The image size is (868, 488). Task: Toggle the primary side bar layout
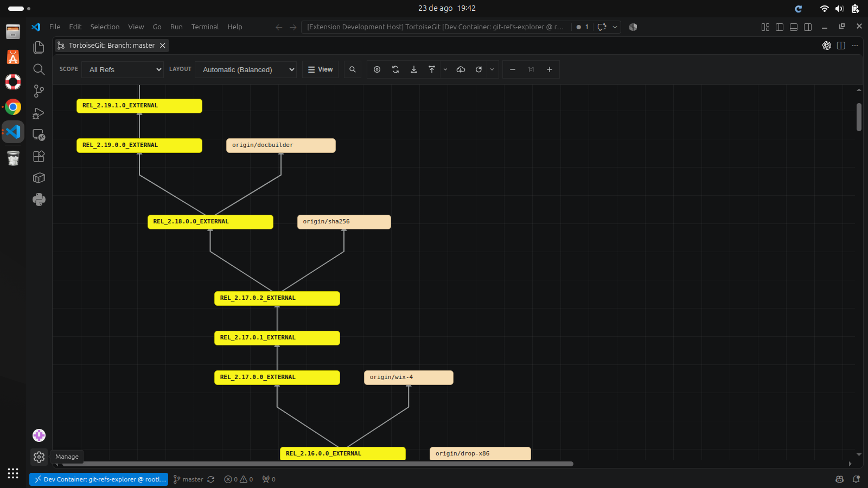[780, 27]
